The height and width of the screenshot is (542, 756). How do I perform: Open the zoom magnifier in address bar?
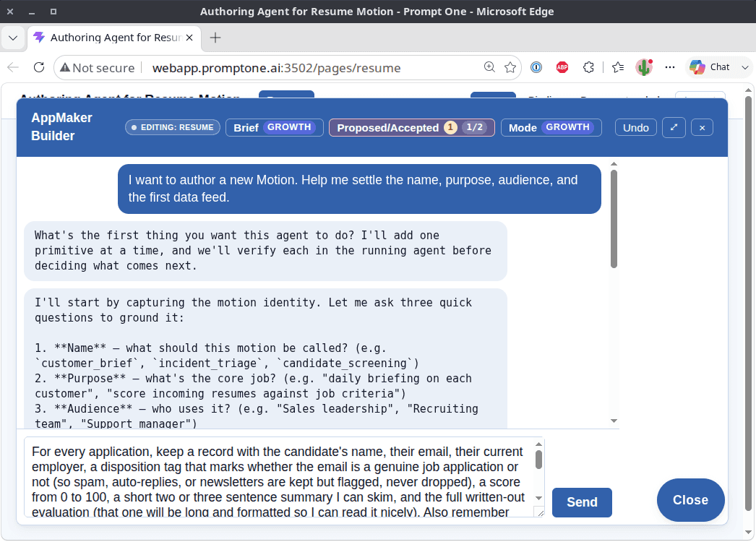tap(489, 67)
